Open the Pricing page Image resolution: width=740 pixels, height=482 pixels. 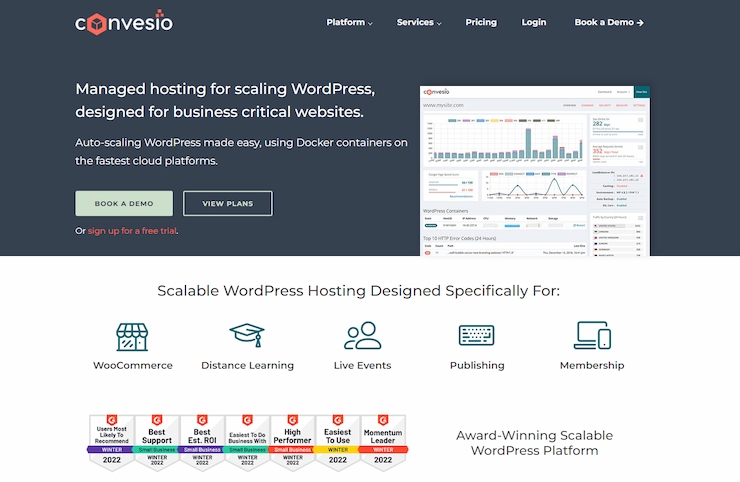pos(481,22)
